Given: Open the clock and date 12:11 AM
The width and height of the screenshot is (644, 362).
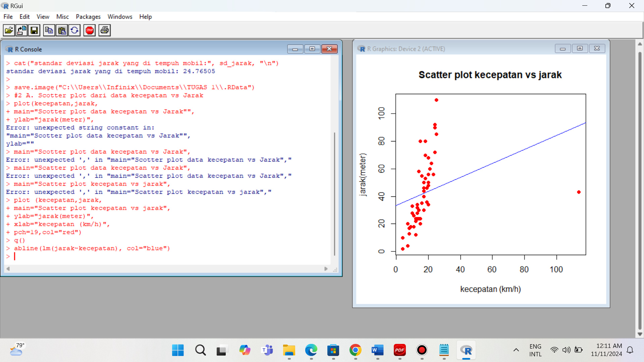Looking at the screenshot, I should pos(606,350).
